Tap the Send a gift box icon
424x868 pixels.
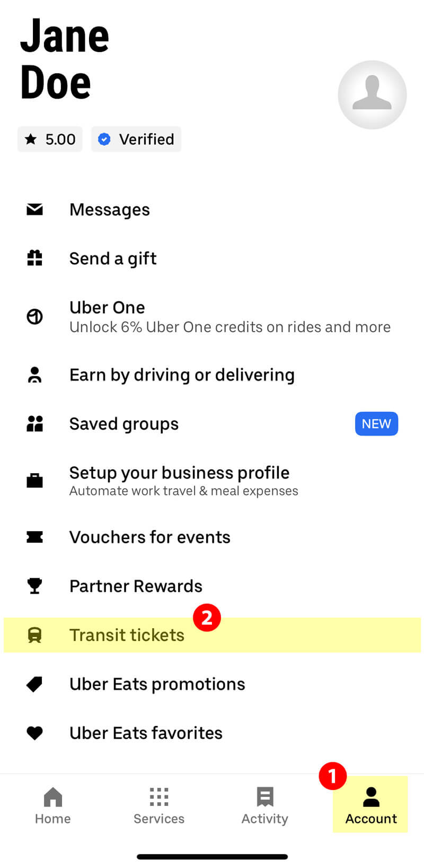(35, 258)
